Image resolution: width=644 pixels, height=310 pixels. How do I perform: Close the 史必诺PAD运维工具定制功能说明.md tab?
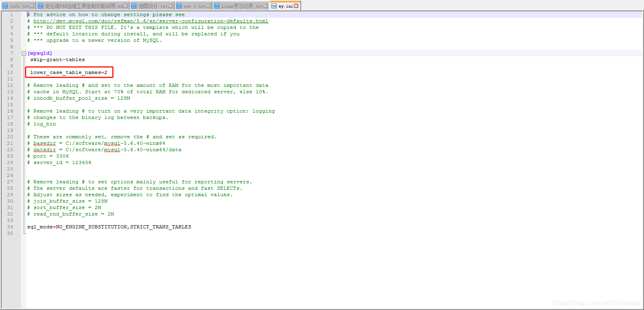coord(126,6)
